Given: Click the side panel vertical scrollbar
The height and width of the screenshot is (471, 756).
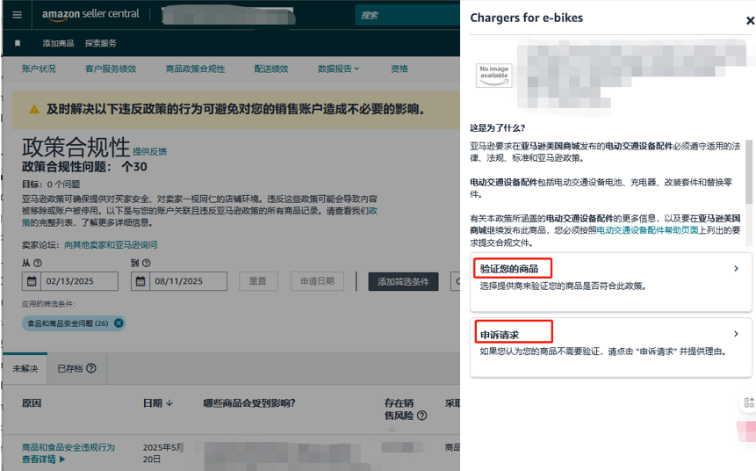Looking at the screenshot, I should (748, 172).
